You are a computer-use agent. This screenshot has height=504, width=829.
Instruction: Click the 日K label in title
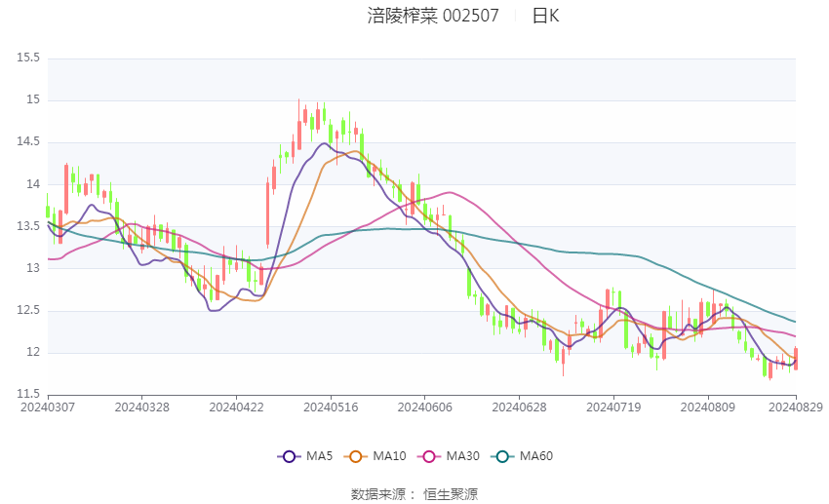[545, 16]
